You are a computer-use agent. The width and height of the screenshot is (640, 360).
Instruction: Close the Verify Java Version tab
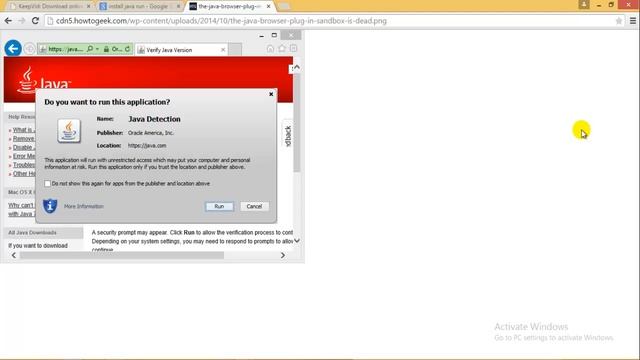point(223,50)
